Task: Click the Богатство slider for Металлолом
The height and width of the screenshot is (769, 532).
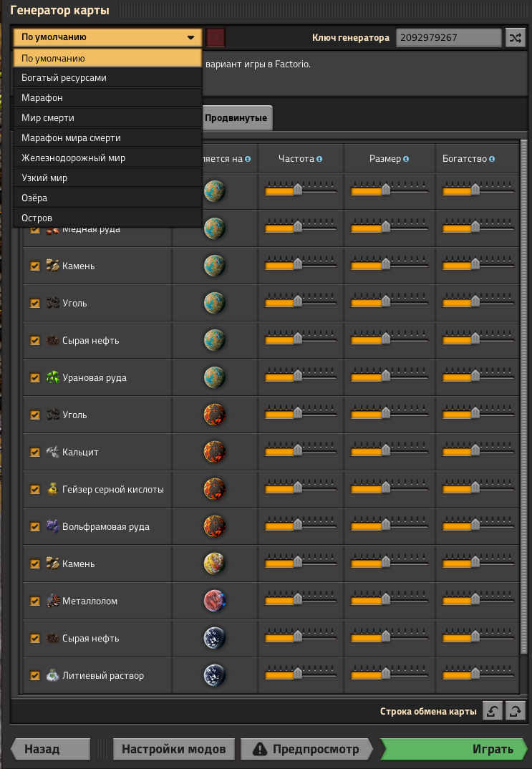Action: [x=478, y=600]
